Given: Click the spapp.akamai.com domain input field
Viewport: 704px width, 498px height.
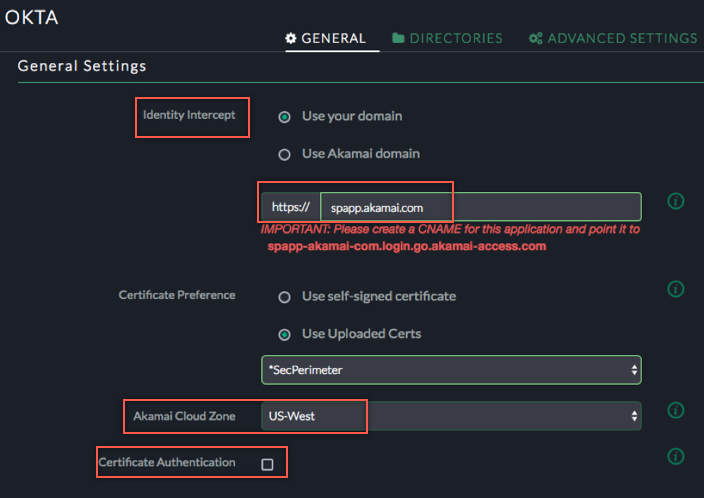Looking at the screenshot, I should 480,207.
